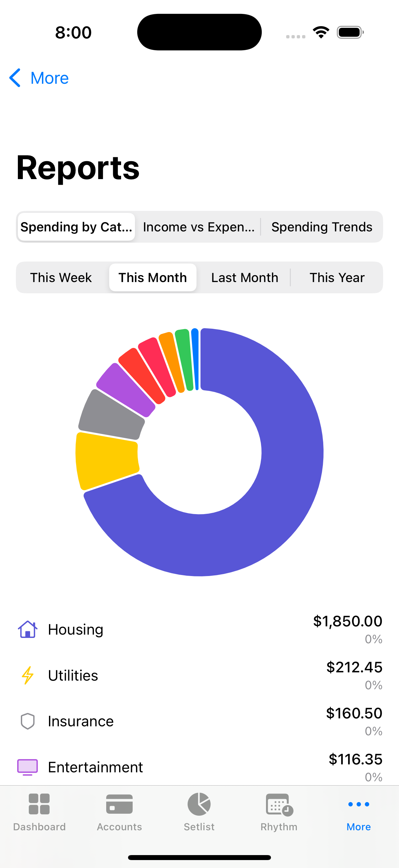Tap the Entertainment TV icon
Image resolution: width=399 pixels, height=868 pixels.
pyautogui.click(x=27, y=767)
